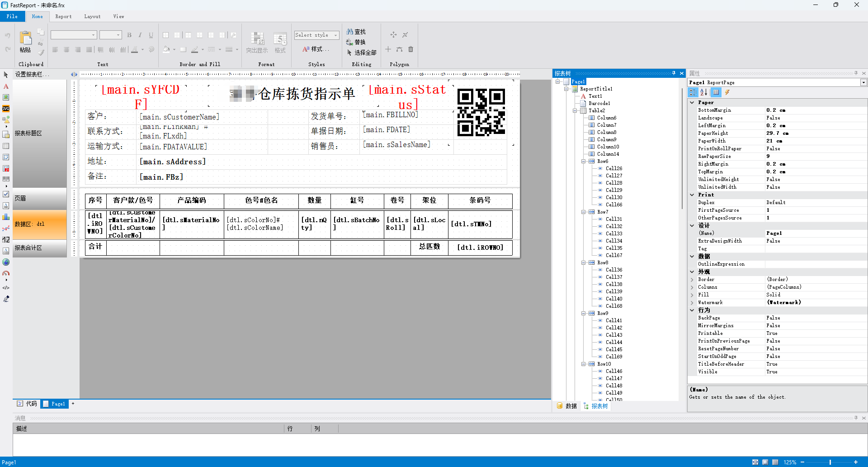The image size is (868, 467).
Task: Select the bar chart object tool
Action: pyautogui.click(x=6, y=217)
